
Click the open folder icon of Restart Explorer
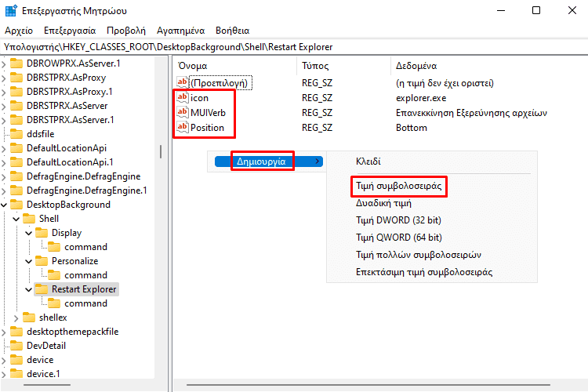point(42,289)
